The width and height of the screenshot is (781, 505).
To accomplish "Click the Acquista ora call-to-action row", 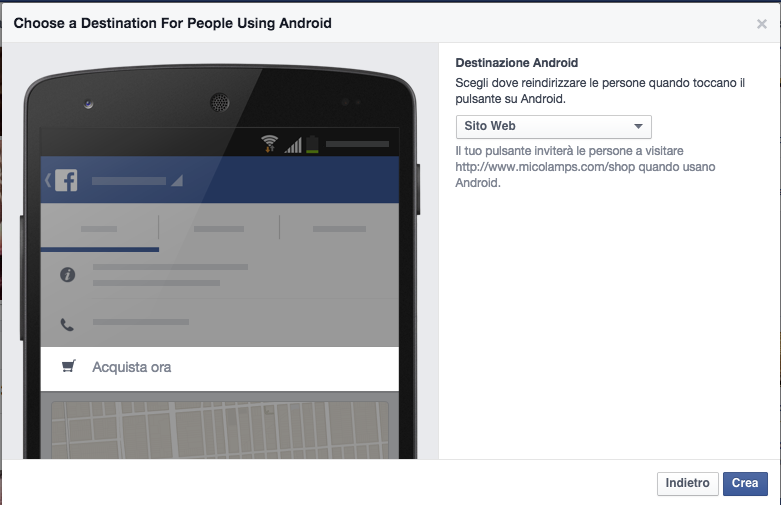I will (220, 368).
